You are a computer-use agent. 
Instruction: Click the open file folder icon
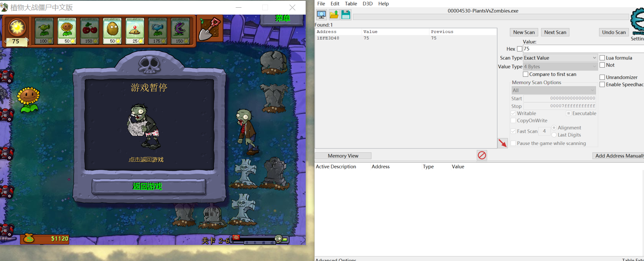(334, 15)
